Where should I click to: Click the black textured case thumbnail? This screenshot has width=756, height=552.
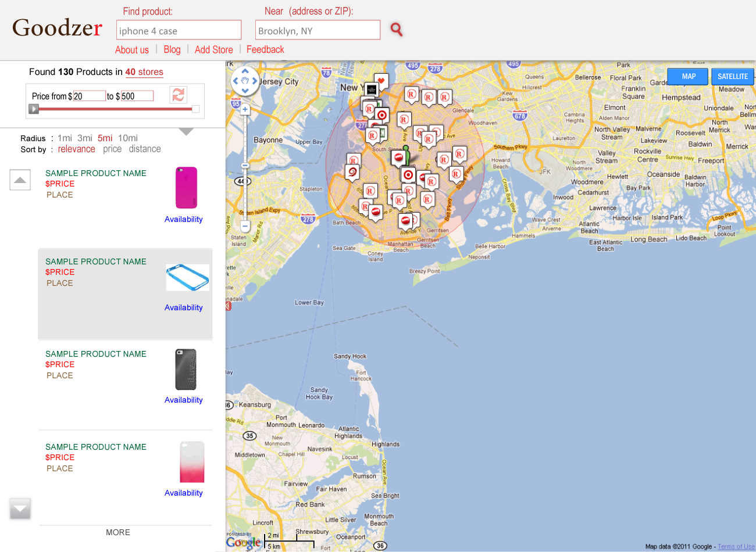186,370
